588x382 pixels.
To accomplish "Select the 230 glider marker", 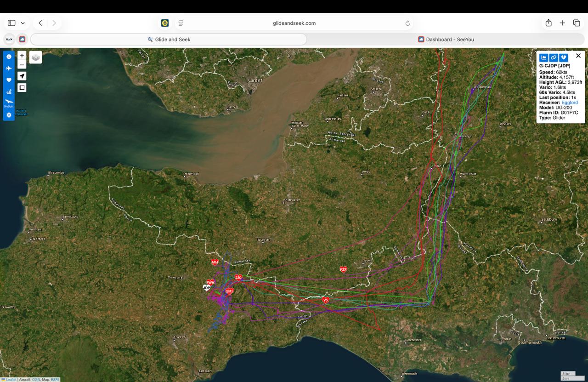I will click(x=238, y=278).
